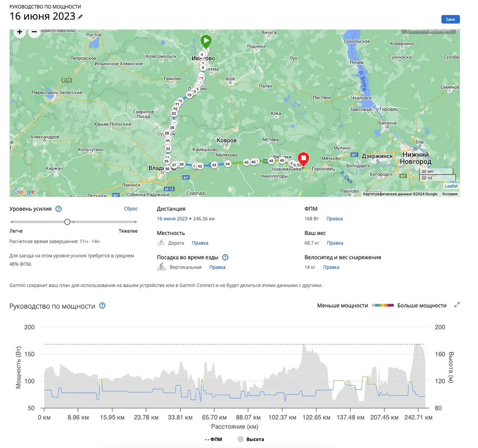Reset effort level with Сброс
This screenshot has height=448, width=478.
(x=131, y=209)
